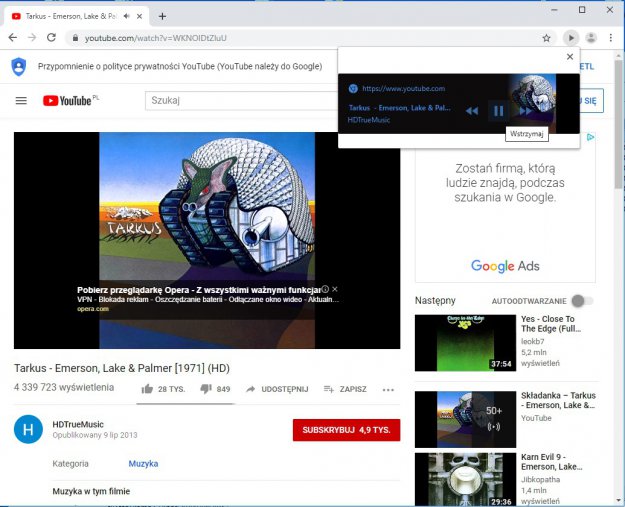Open the Chrome profile avatar
This screenshot has height=507, width=625.
click(591, 38)
